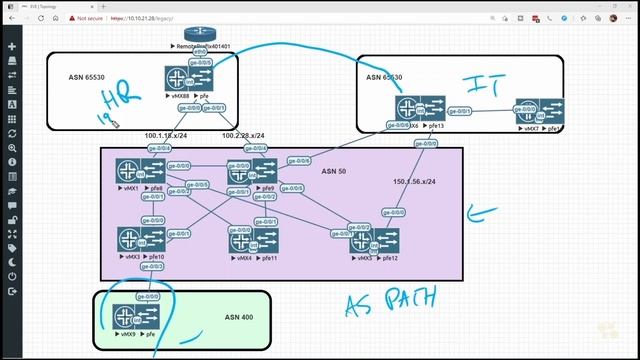Close the EVE Topology browser tab
Viewport: 640px width, 360px height.
click(x=92, y=7)
